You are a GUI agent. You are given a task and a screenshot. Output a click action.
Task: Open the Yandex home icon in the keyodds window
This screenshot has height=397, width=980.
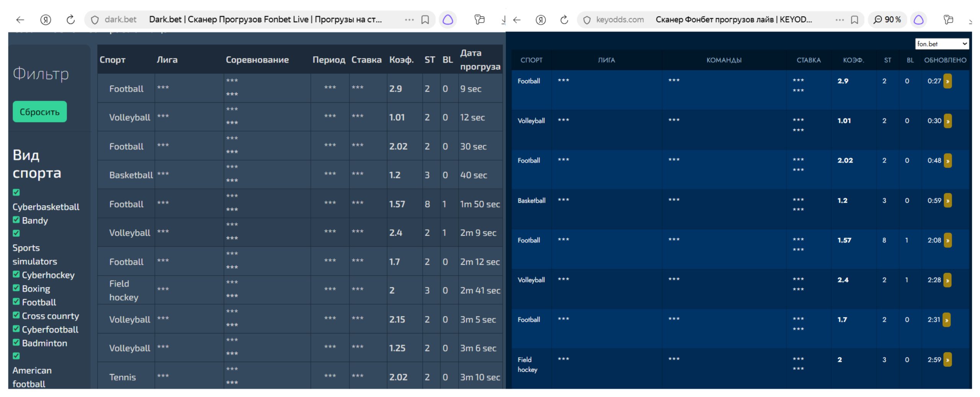pos(540,20)
